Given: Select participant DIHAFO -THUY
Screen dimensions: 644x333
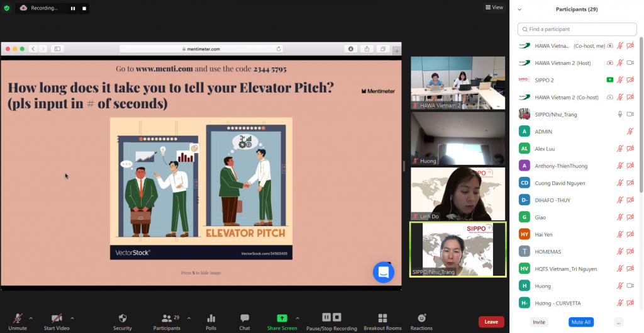Looking at the screenshot, I should pyautogui.click(x=577, y=200).
